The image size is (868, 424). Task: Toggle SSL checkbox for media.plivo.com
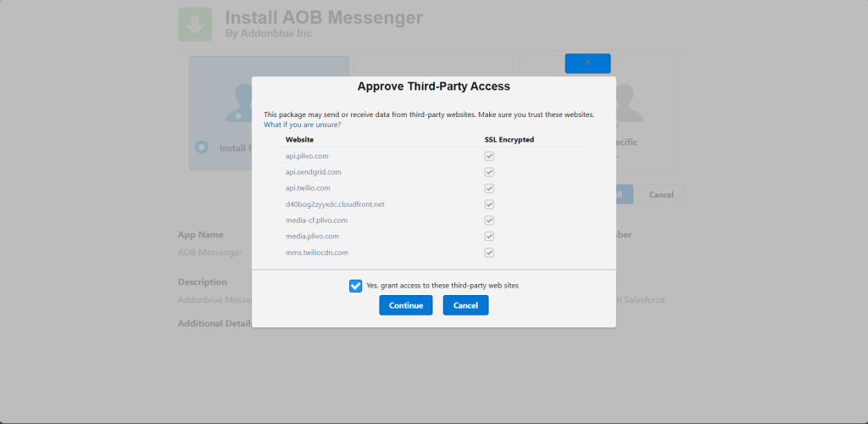[x=489, y=237]
